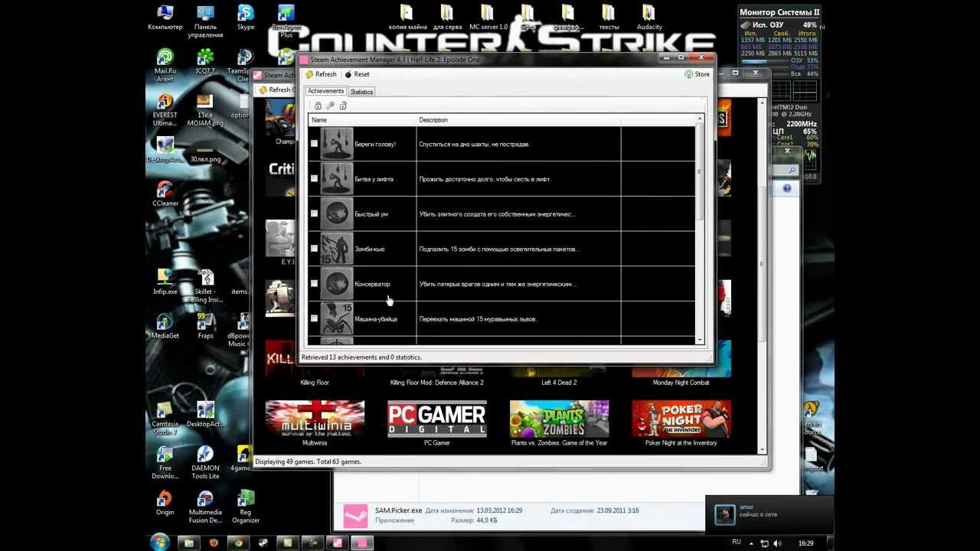The image size is (980, 551).
Task: Click the achievements list scroll-down arrow
Action: (x=699, y=339)
